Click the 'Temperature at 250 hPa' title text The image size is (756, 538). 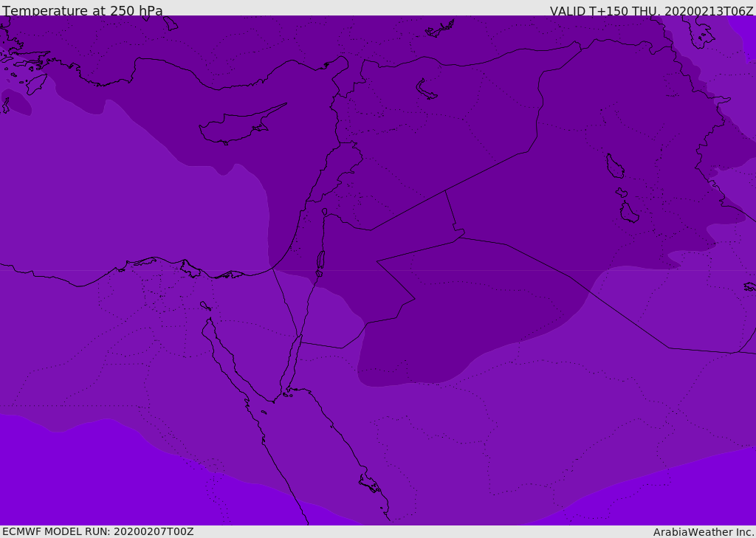click(83, 10)
